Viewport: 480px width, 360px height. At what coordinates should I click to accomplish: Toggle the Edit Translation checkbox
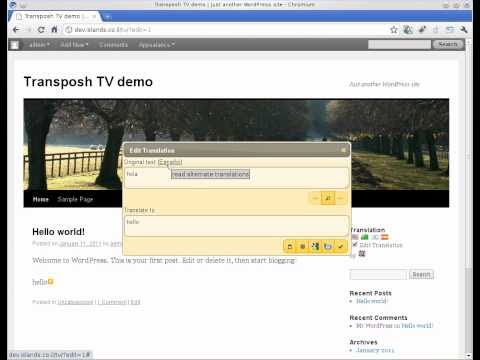pyautogui.click(x=355, y=245)
